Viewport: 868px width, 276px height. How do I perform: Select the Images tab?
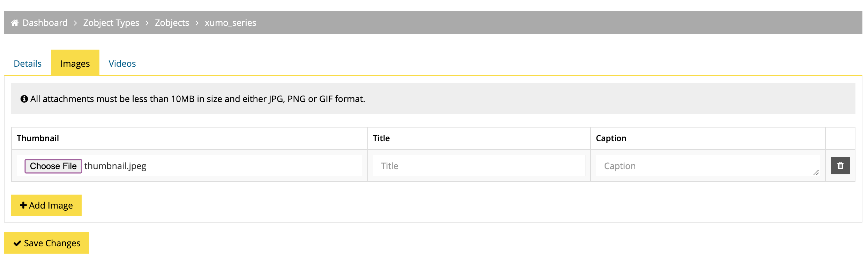pyautogui.click(x=75, y=63)
